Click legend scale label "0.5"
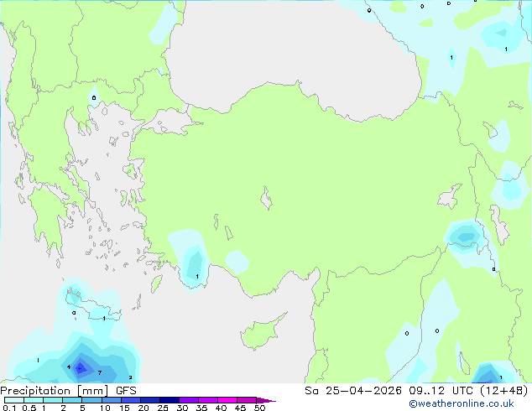The image size is (532, 411). tap(29, 408)
